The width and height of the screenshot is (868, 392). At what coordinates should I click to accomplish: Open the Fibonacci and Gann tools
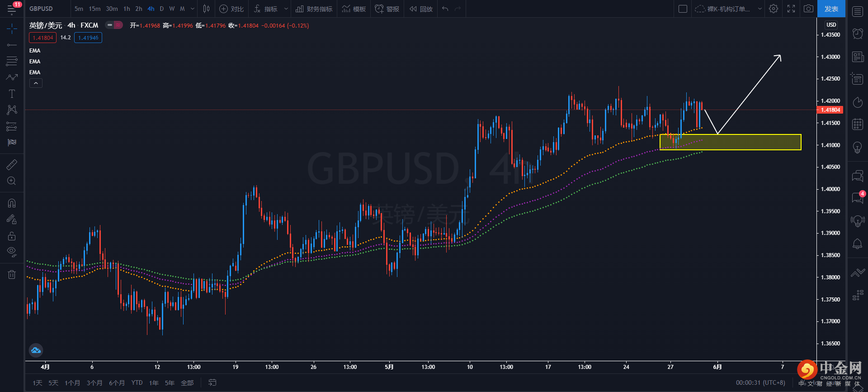coord(12,61)
